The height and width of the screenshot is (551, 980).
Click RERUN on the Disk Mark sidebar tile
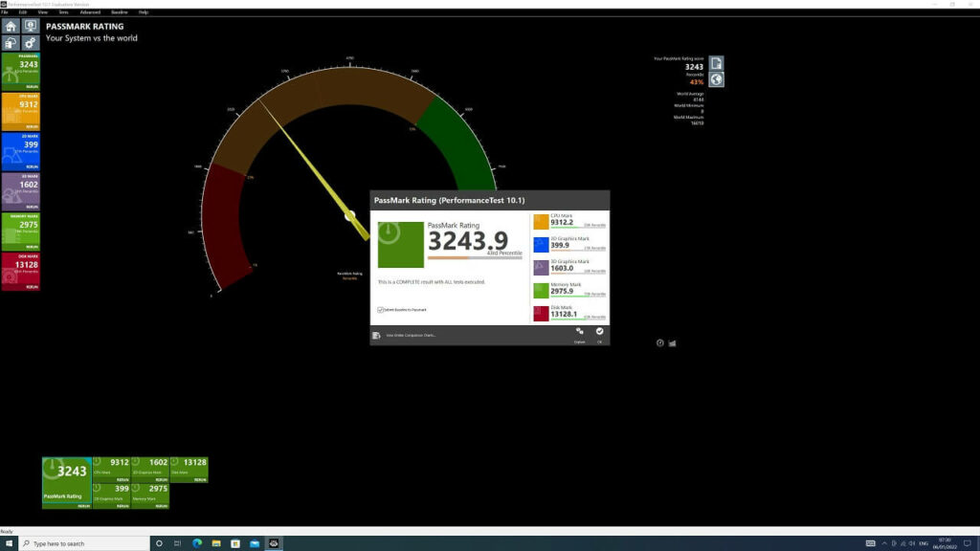coord(32,287)
